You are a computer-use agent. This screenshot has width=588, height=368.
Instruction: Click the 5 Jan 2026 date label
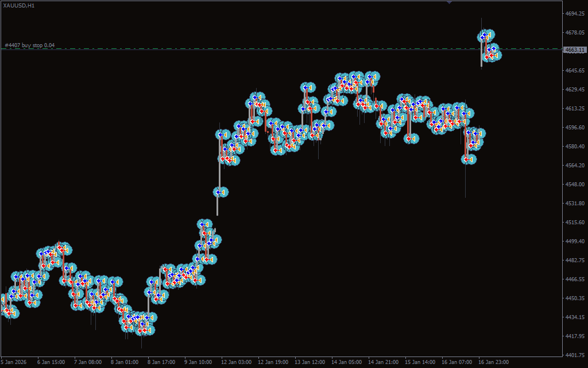[x=14, y=362]
